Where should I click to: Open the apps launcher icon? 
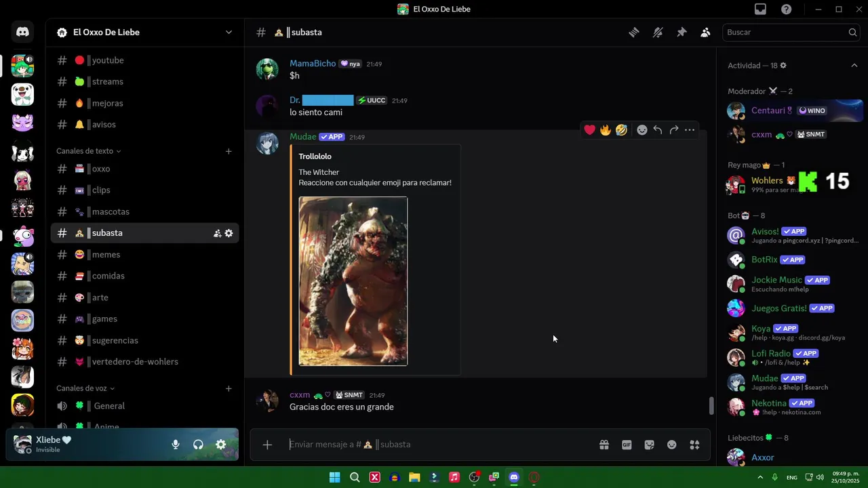[694, 445]
